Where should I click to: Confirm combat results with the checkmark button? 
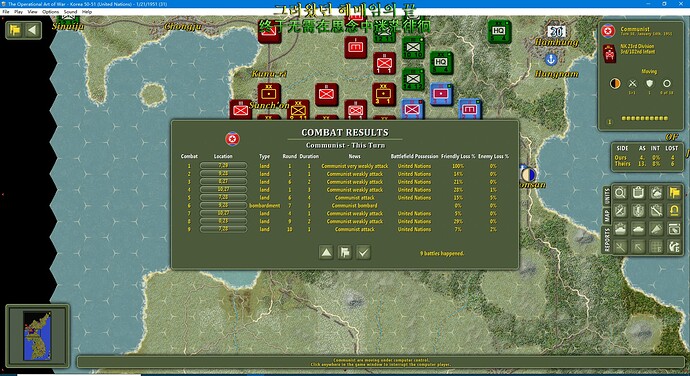[x=363, y=252]
